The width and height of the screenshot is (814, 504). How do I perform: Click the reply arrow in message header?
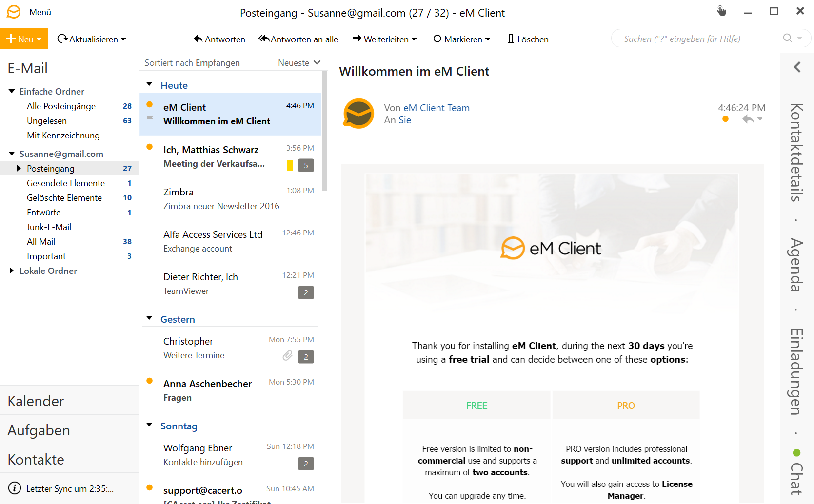click(x=748, y=119)
